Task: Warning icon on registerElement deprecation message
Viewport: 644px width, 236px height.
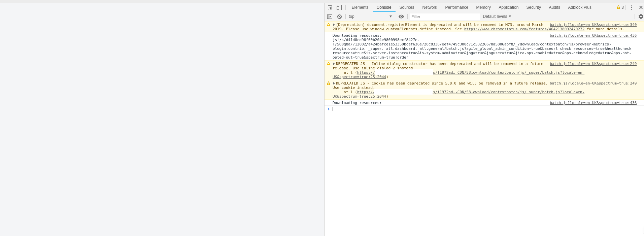Action: click(329, 25)
